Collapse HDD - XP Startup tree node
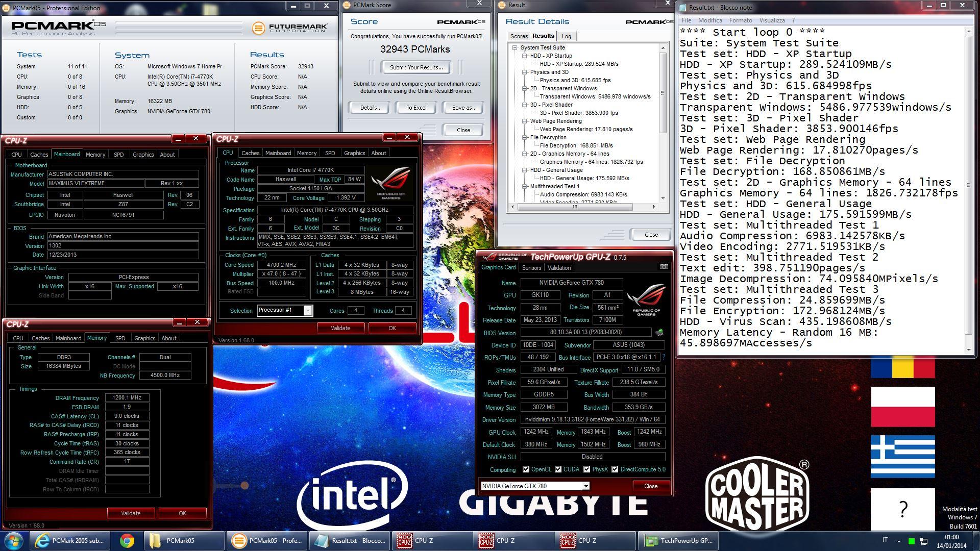This screenshot has height=551, width=980. pos(524,56)
